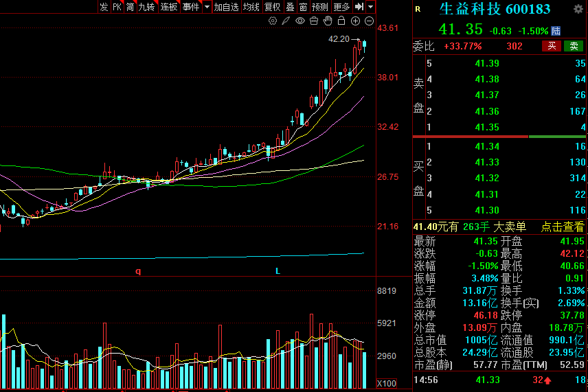This screenshot has height=392, width=588.
Task: Click the 'q' marker on the chart timeline
Action: [x=138, y=271]
